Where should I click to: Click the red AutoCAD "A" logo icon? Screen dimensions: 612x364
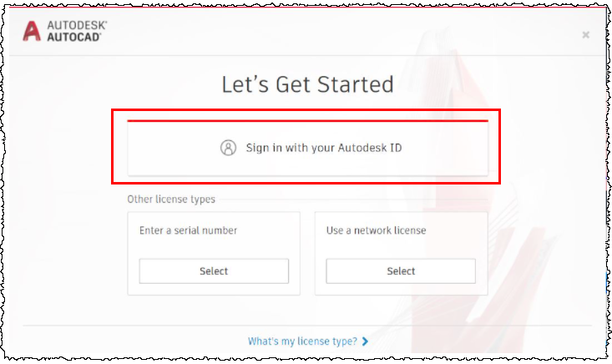[33, 31]
